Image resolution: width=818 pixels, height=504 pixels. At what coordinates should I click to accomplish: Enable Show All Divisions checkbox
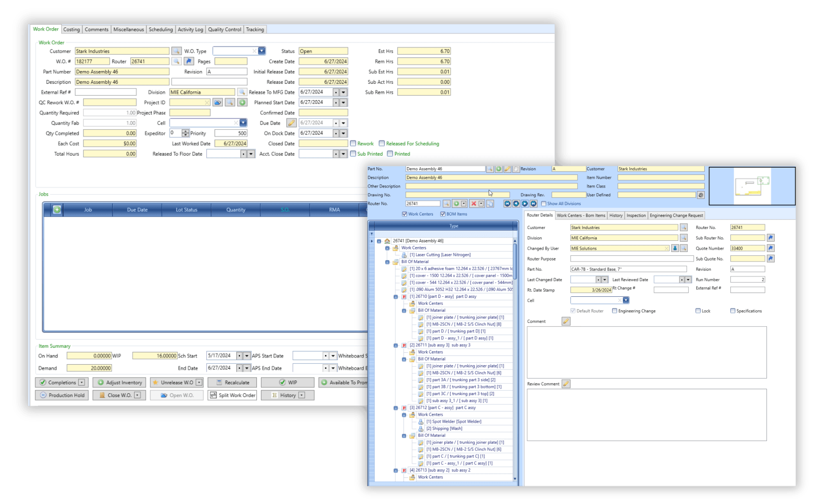[544, 204]
